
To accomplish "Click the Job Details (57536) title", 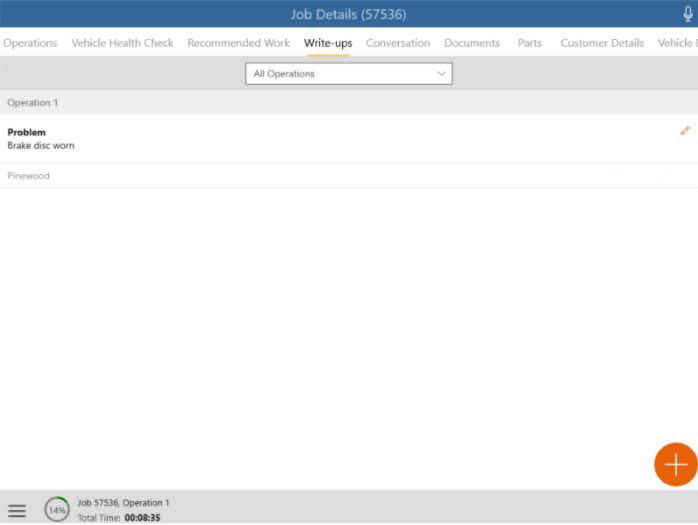I will (349, 14).
